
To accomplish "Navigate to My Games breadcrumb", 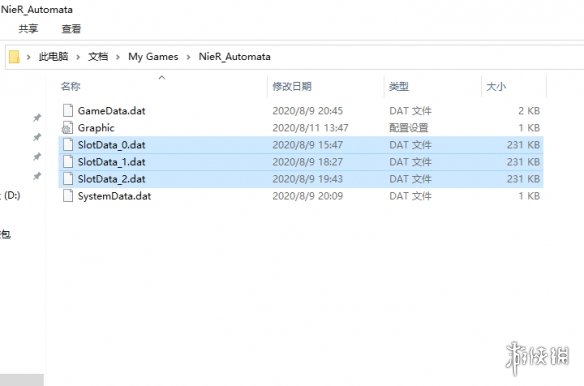I will coord(153,57).
